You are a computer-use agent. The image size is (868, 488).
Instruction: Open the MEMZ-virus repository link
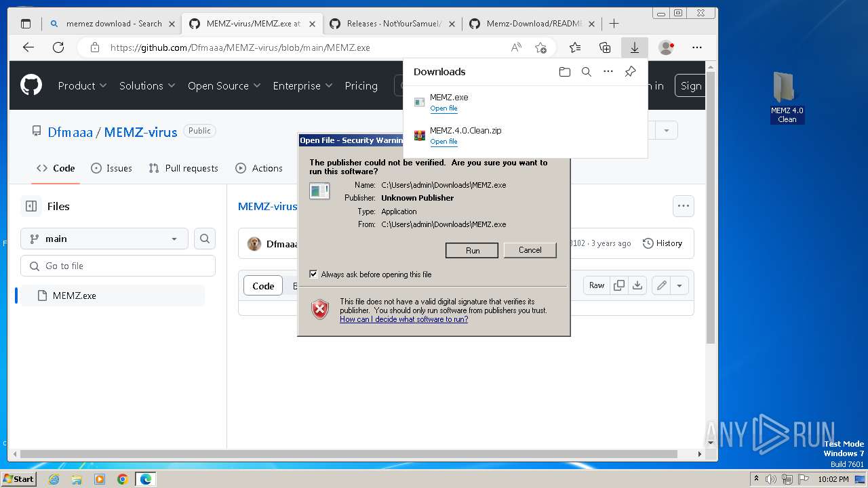140,132
